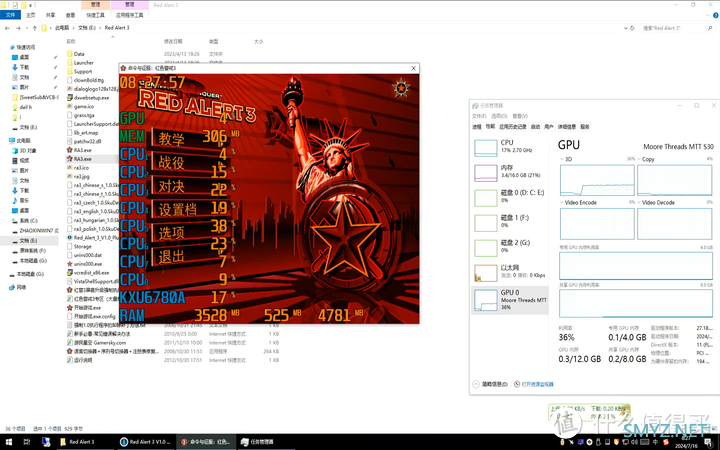Open 选项 in the Red Alert launcher

click(172, 233)
